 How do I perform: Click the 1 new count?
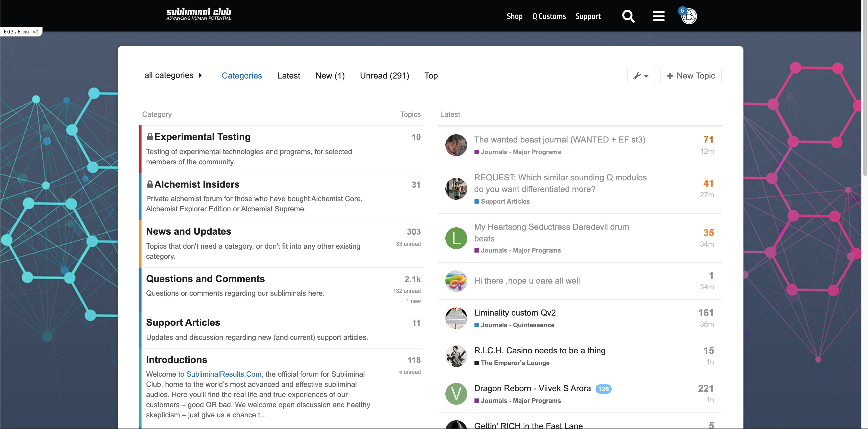(x=413, y=301)
